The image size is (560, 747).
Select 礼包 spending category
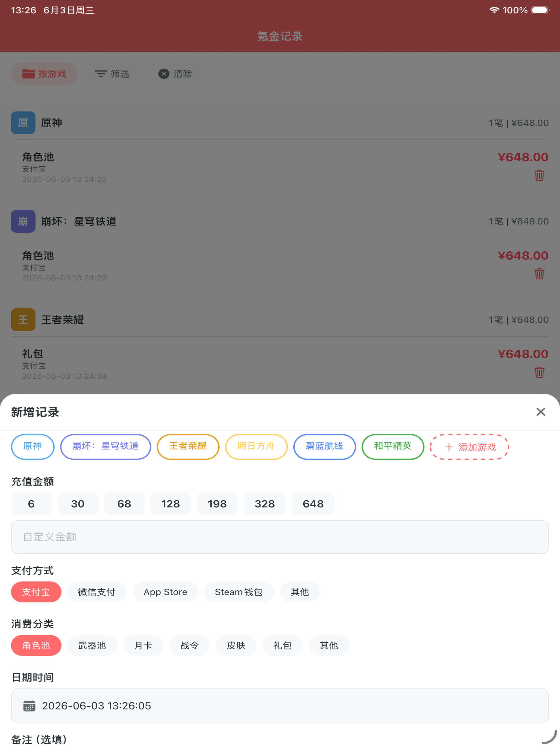pyautogui.click(x=282, y=645)
